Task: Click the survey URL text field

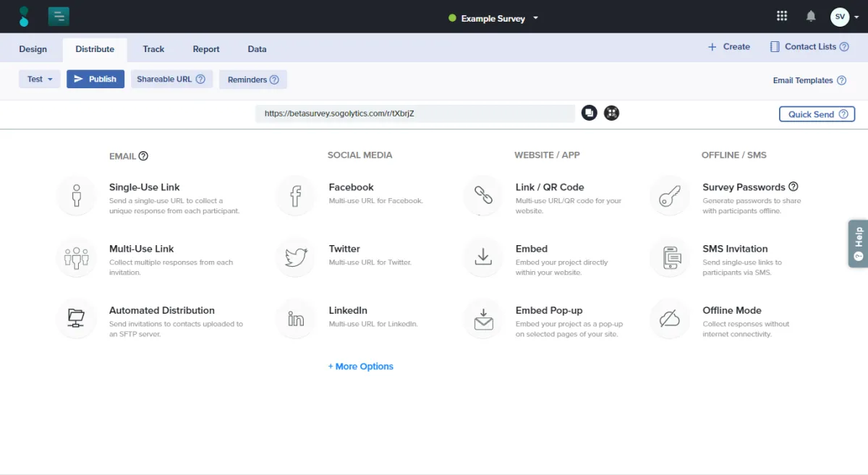Action: coord(415,114)
